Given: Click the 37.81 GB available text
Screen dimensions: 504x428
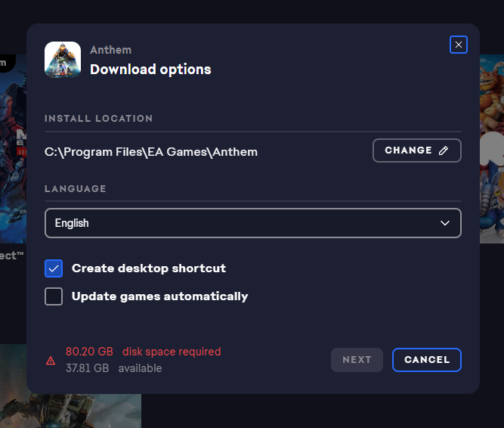Looking at the screenshot, I should 114,368.
